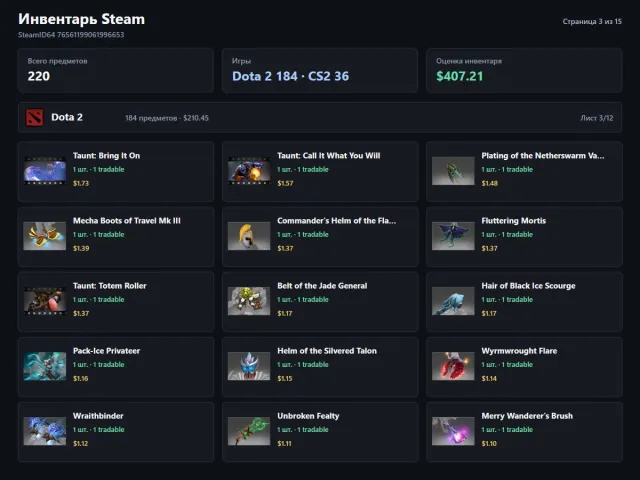Select the Fluttering Mortis item image
Image resolution: width=640 pixels, height=480 pixels.
point(453,236)
